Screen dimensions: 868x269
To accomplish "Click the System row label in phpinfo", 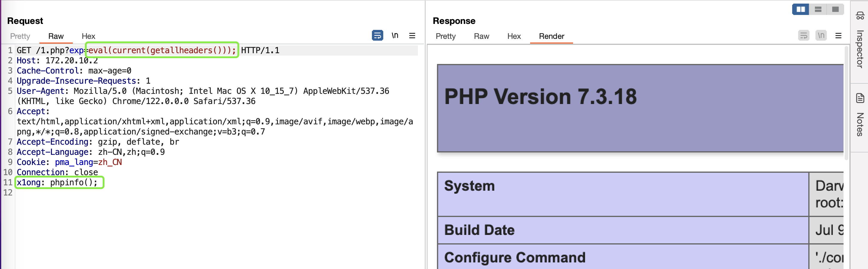I will click(x=470, y=186).
